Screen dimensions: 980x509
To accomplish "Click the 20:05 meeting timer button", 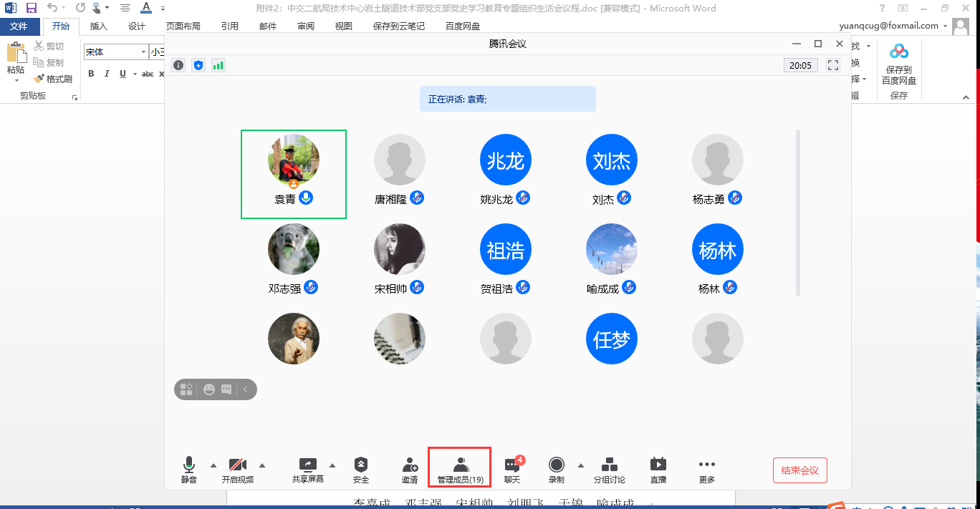I will click(800, 65).
